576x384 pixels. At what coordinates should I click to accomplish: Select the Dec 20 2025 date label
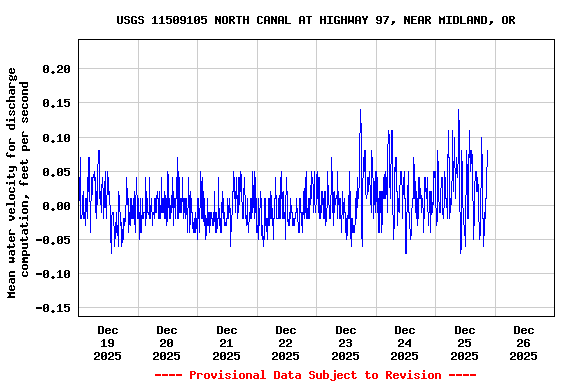[166, 343]
